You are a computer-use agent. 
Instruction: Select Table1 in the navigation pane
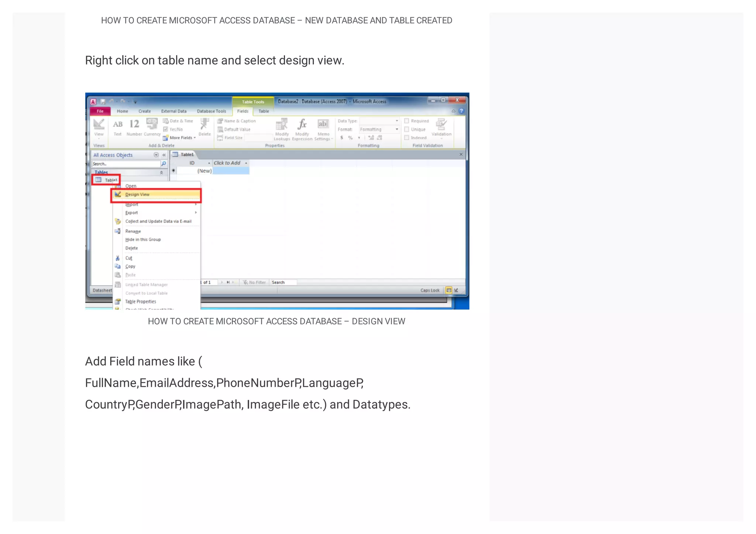pos(106,180)
